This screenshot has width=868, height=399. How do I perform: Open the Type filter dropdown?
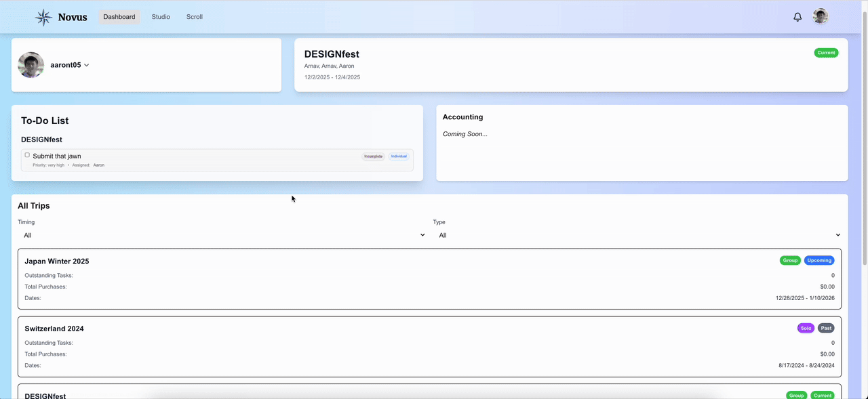[638, 235]
